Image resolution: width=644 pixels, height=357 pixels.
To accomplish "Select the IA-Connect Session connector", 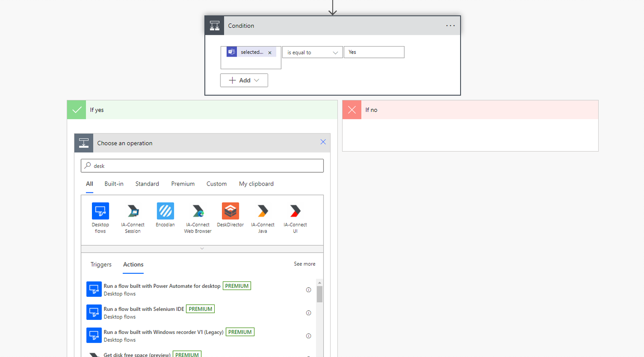I will click(133, 218).
